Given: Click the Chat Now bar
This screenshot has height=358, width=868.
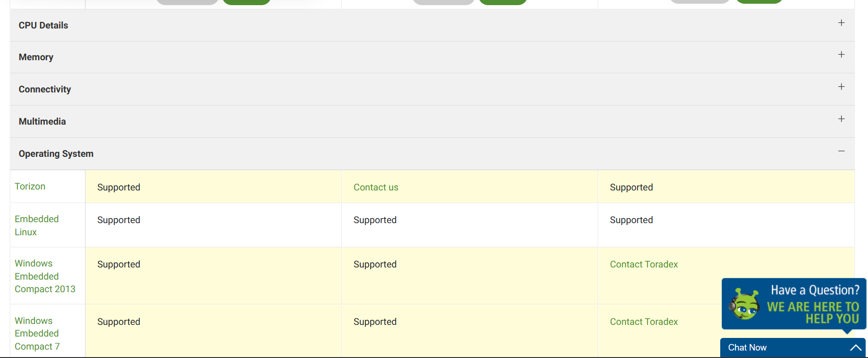Looking at the screenshot, I should tap(792, 348).
